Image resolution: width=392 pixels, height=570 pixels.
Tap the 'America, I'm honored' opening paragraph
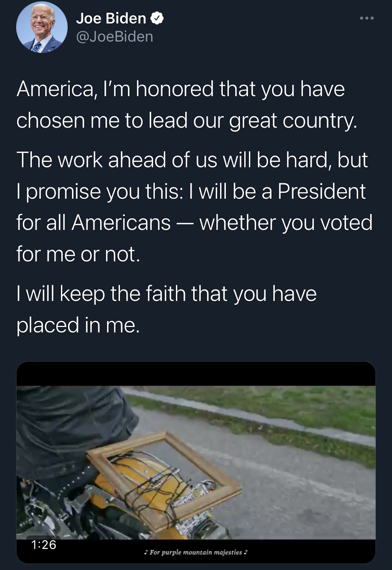pyautogui.click(x=187, y=104)
